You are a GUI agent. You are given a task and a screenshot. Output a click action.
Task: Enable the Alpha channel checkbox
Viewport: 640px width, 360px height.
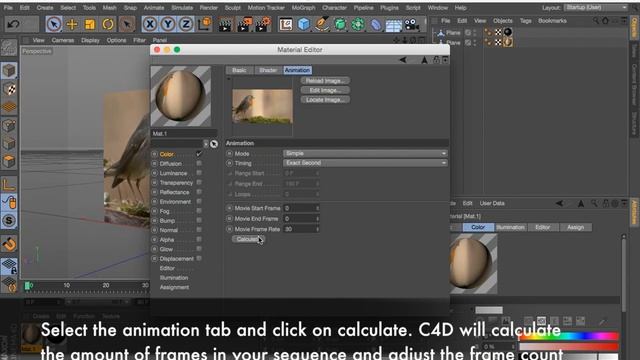click(x=199, y=240)
